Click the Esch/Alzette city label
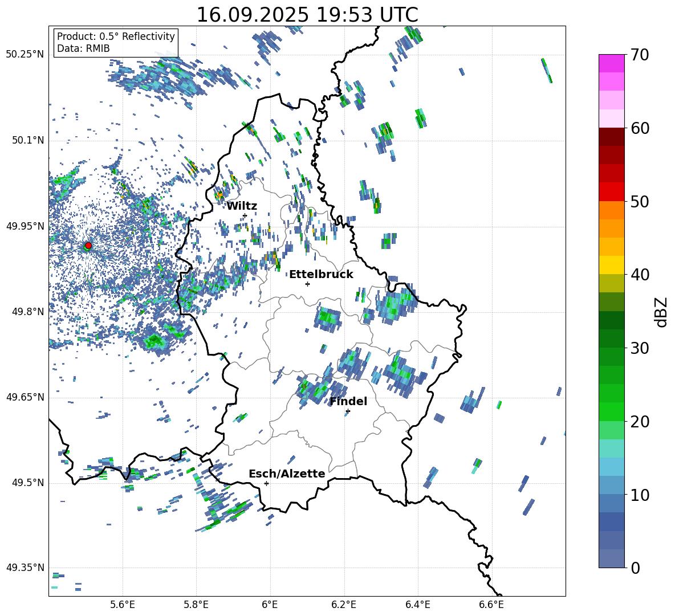675x616 pixels. (x=287, y=474)
